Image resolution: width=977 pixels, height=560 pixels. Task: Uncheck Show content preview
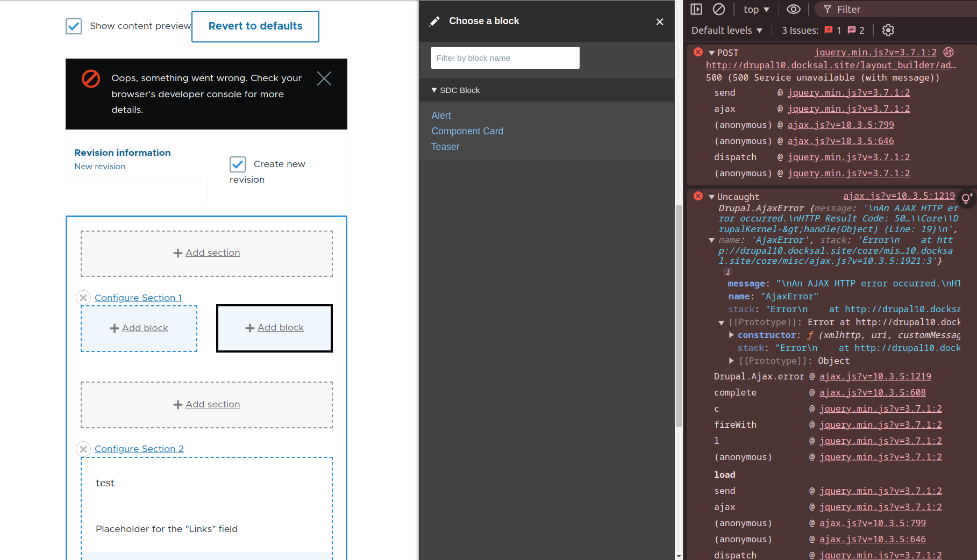(73, 26)
